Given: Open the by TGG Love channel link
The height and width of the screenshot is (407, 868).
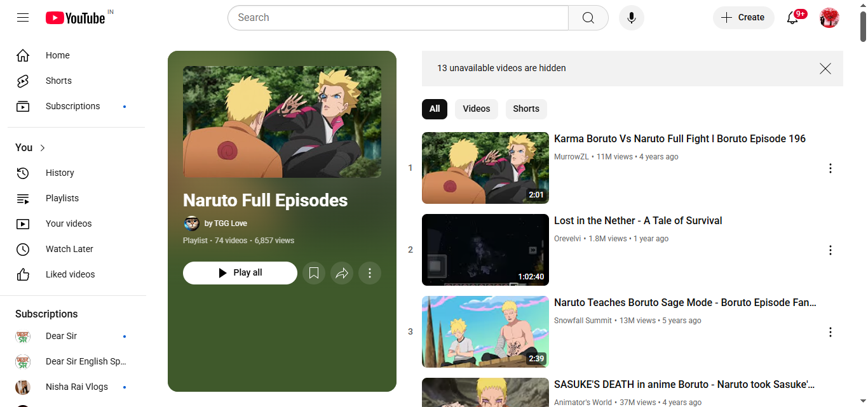Looking at the screenshot, I should pos(226,224).
